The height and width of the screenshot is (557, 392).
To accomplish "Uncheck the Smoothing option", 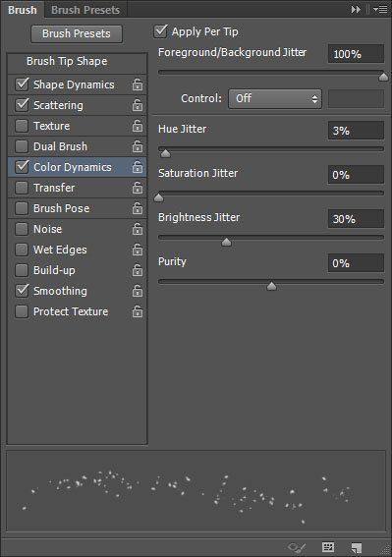I will (22, 291).
